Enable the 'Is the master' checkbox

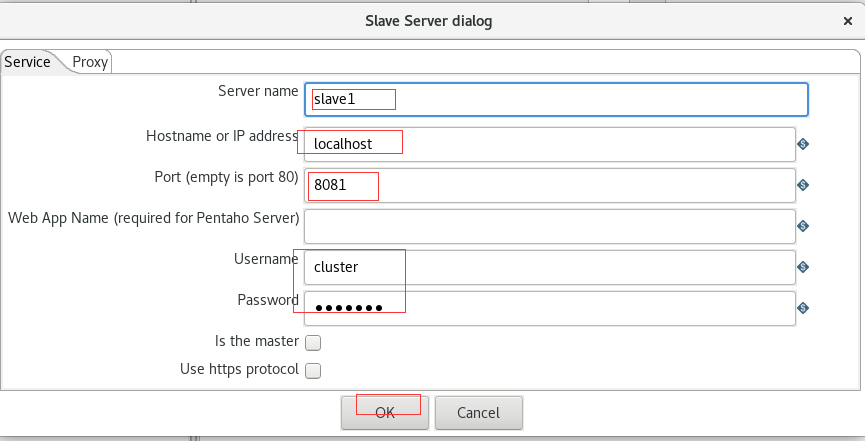(313, 343)
